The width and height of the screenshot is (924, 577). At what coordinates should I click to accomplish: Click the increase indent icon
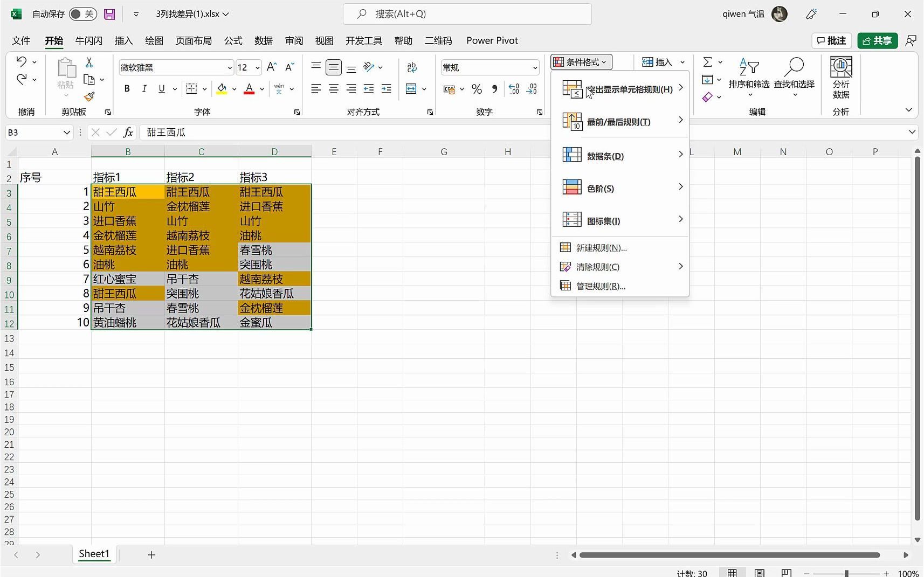point(387,89)
